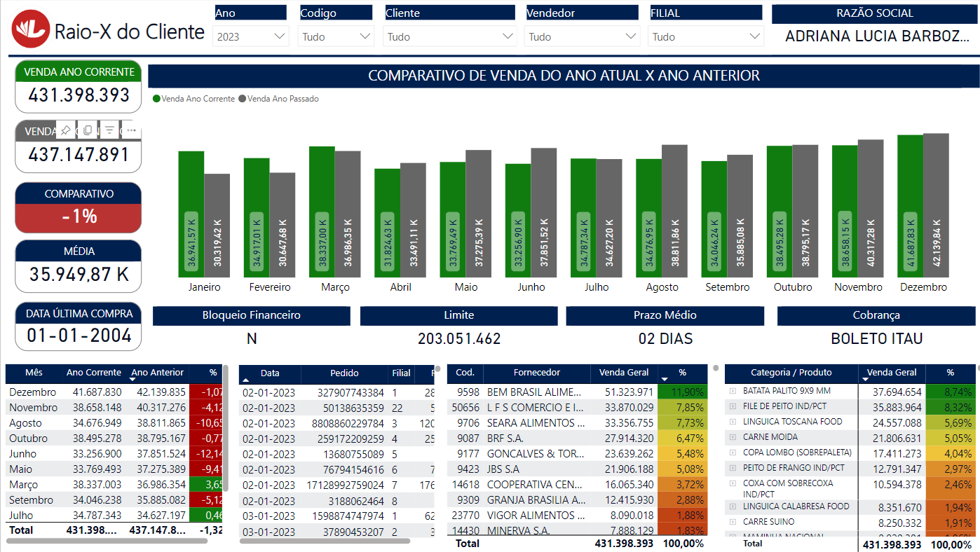This screenshot has width=980, height=552.
Task: Open filters icon on the sales card
Action: tap(109, 130)
